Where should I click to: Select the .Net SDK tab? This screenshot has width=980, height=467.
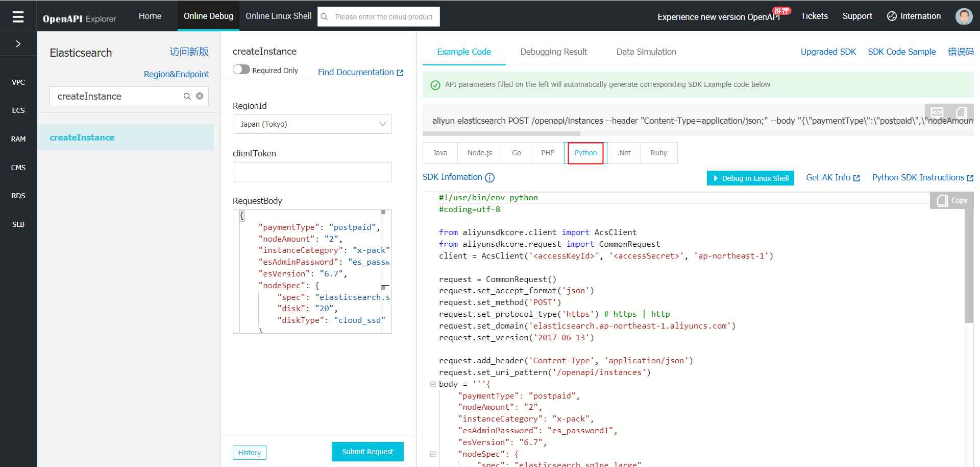pos(624,153)
